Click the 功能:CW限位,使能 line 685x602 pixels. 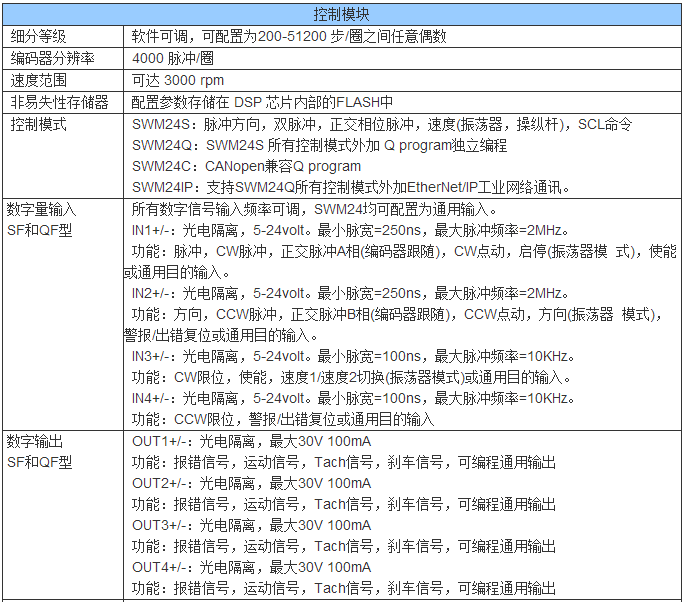pos(351,377)
